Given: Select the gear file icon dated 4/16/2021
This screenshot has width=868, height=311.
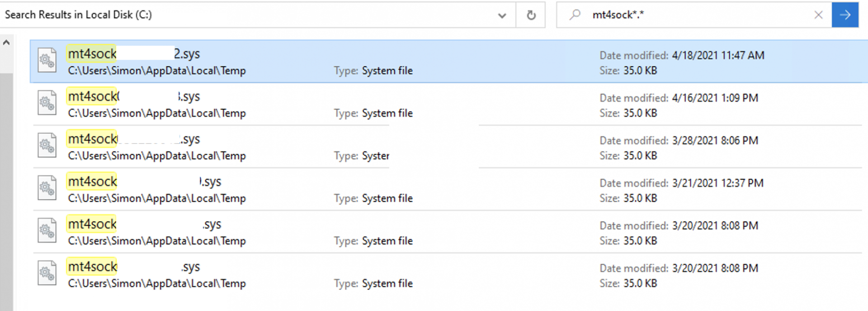Looking at the screenshot, I should coord(47,103).
